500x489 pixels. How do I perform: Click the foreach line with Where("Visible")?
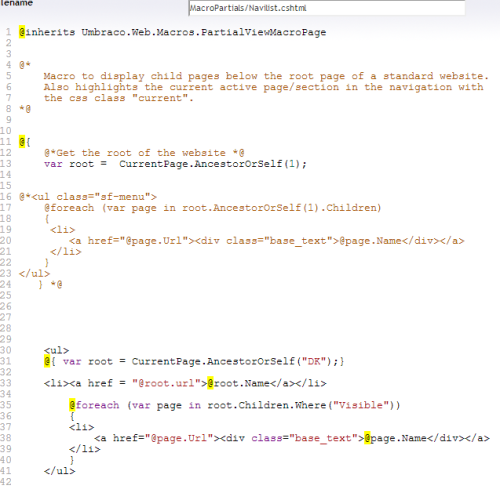tap(234, 405)
